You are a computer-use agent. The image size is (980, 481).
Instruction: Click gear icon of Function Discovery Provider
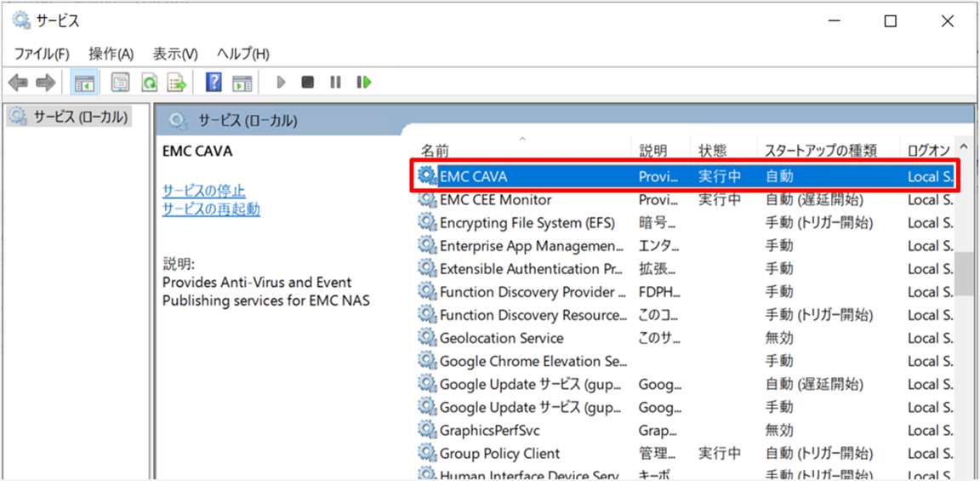(427, 292)
